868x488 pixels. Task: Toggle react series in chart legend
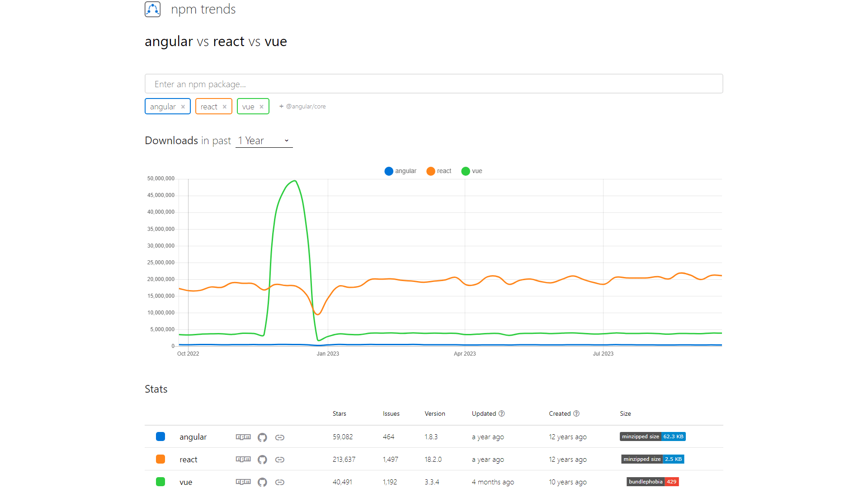click(x=439, y=171)
